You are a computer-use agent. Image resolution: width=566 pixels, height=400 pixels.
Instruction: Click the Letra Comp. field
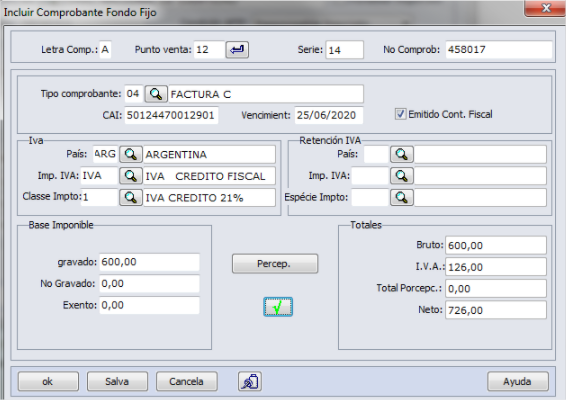tap(105, 49)
